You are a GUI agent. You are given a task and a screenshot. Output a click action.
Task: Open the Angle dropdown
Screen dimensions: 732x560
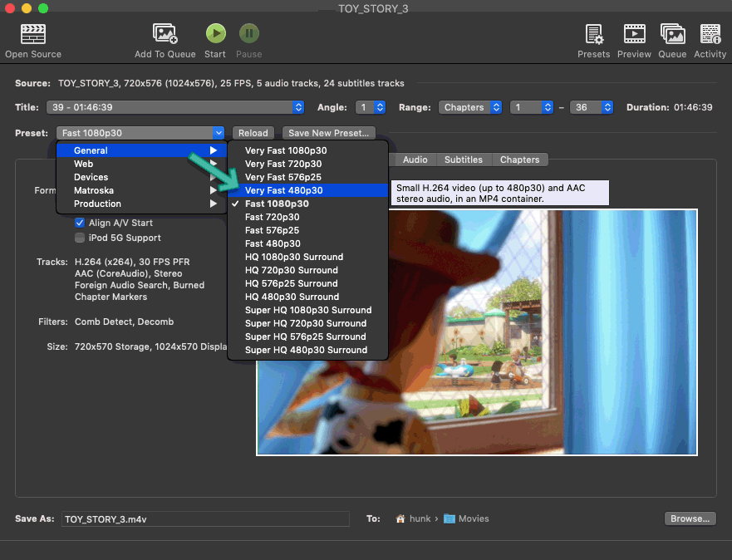click(371, 107)
